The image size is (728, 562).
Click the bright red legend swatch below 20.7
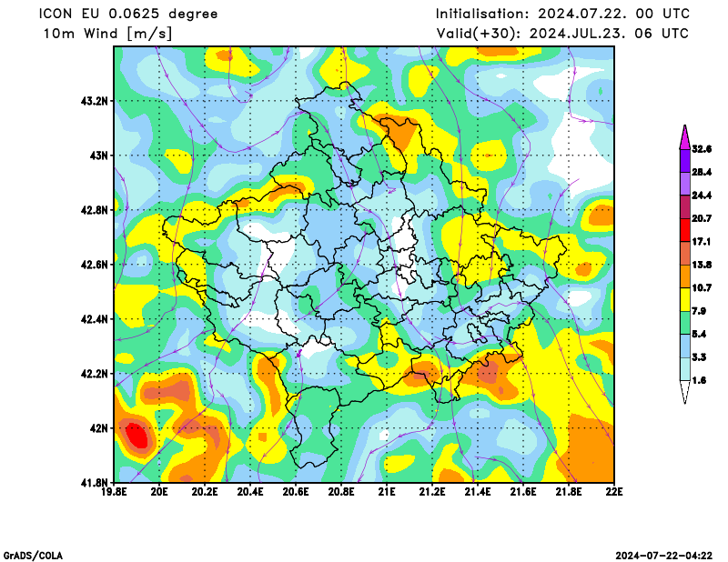pyautogui.click(x=685, y=230)
